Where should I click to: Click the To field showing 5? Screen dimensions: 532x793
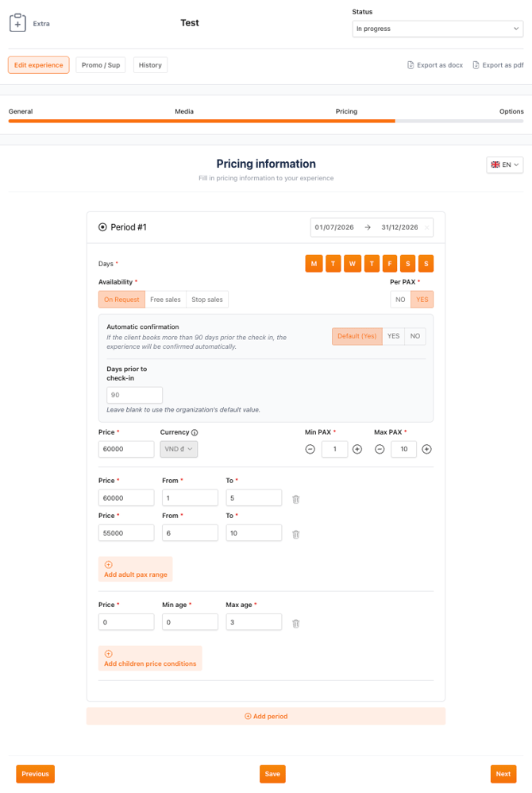(253, 497)
